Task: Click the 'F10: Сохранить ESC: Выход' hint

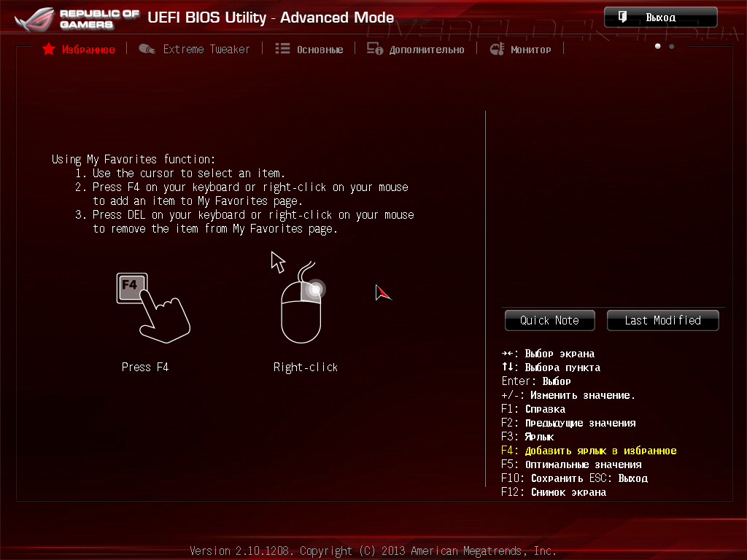Action: [x=575, y=478]
